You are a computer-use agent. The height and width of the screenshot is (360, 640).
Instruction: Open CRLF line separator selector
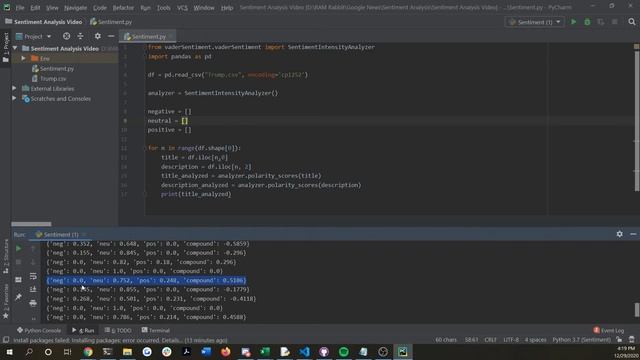click(490, 340)
